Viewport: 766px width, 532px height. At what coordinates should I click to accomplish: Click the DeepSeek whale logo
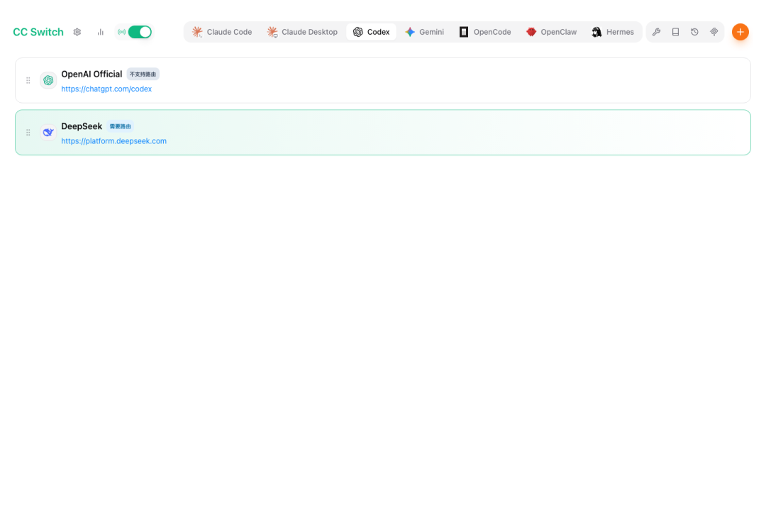tap(48, 133)
